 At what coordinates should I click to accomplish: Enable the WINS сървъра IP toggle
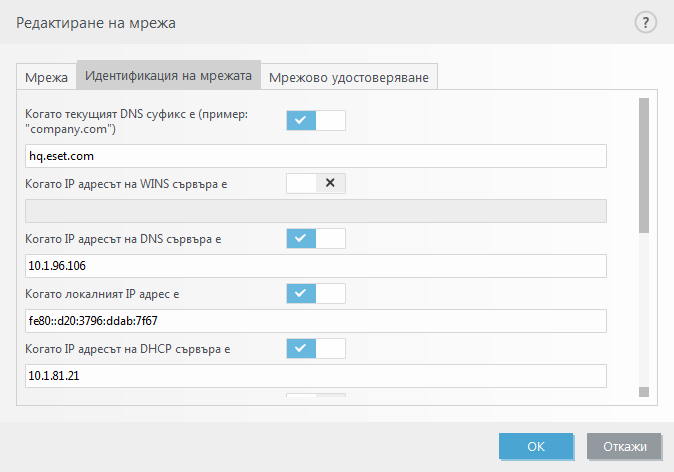(x=316, y=183)
